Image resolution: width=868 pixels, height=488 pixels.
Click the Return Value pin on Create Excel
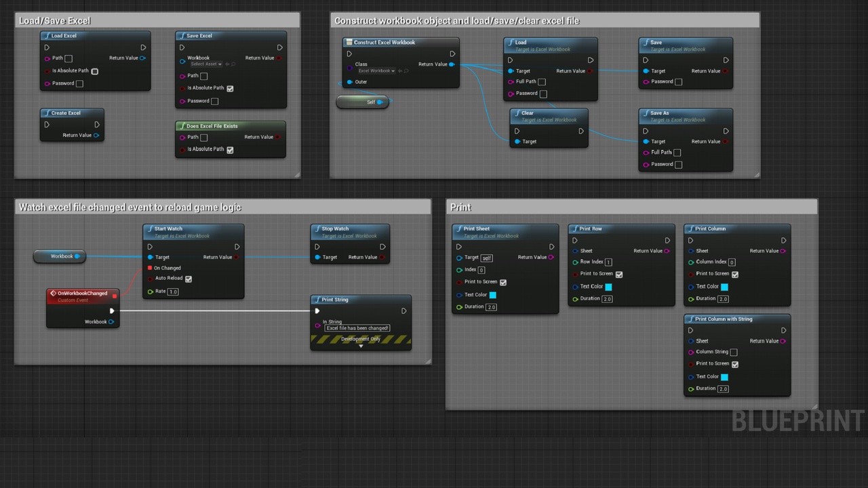click(x=96, y=136)
